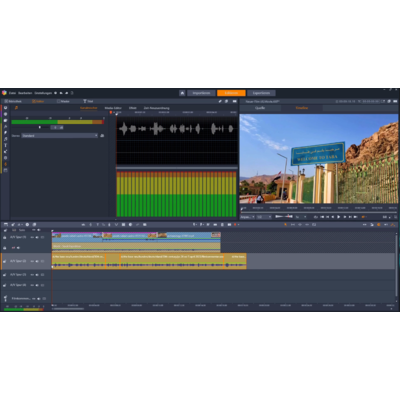
Task: Switch to the Exportieren tab
Action: pos(261,93)
